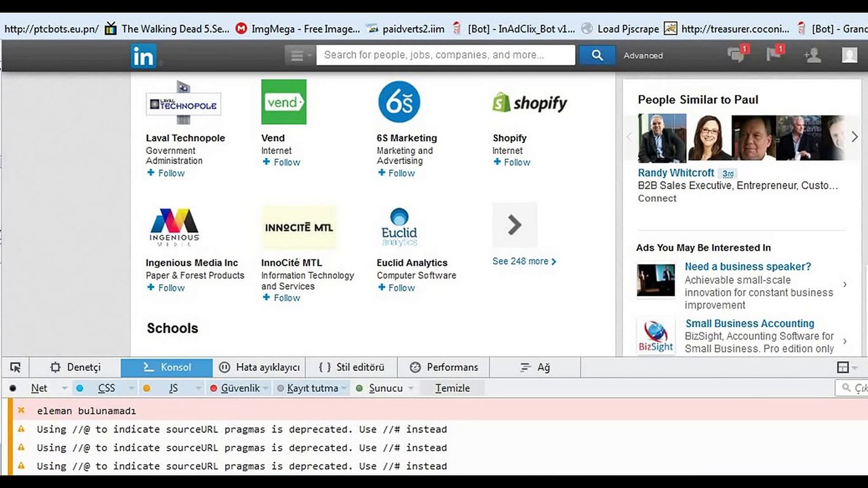Click the Euclid Analytics logo

pos(399,227)
